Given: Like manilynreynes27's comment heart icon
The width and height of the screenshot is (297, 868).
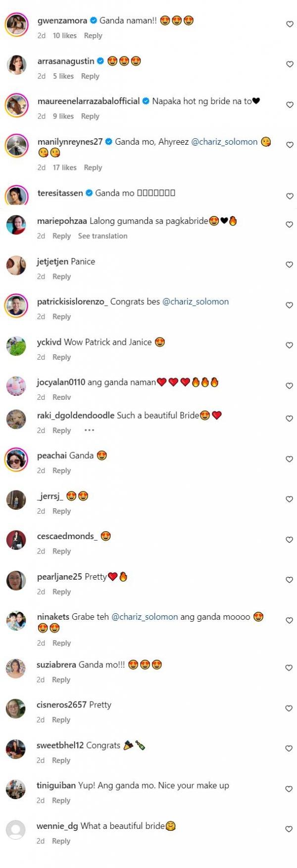Looking at the screenshot, I should point(290,145).
